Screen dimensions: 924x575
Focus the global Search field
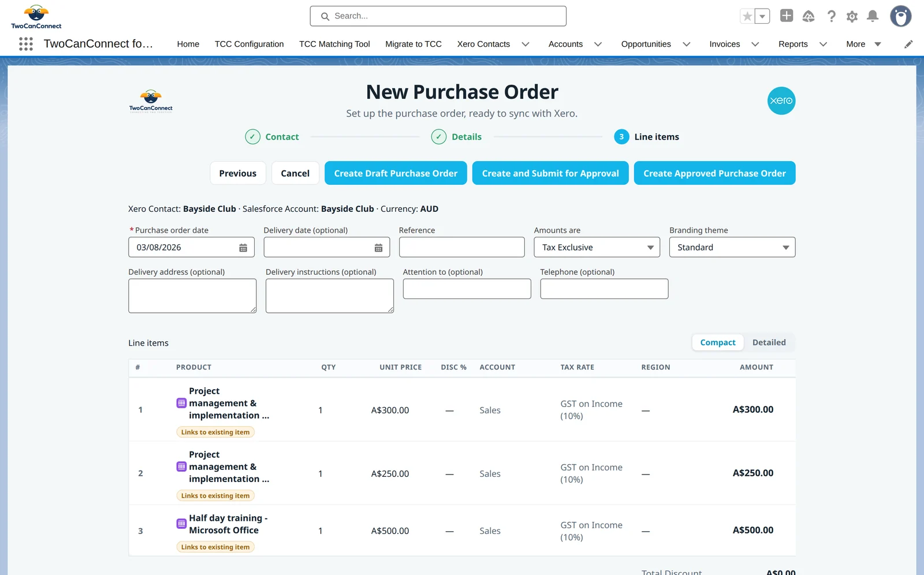click(438, 16)
